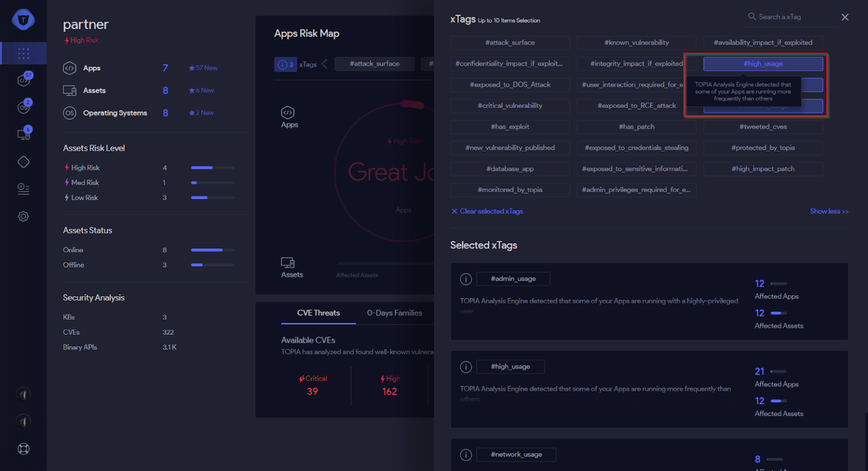Click info icon beside #admin_usage card
Image resolution: width=868 pixels, height=471 pixels.
tap(466, 279)
